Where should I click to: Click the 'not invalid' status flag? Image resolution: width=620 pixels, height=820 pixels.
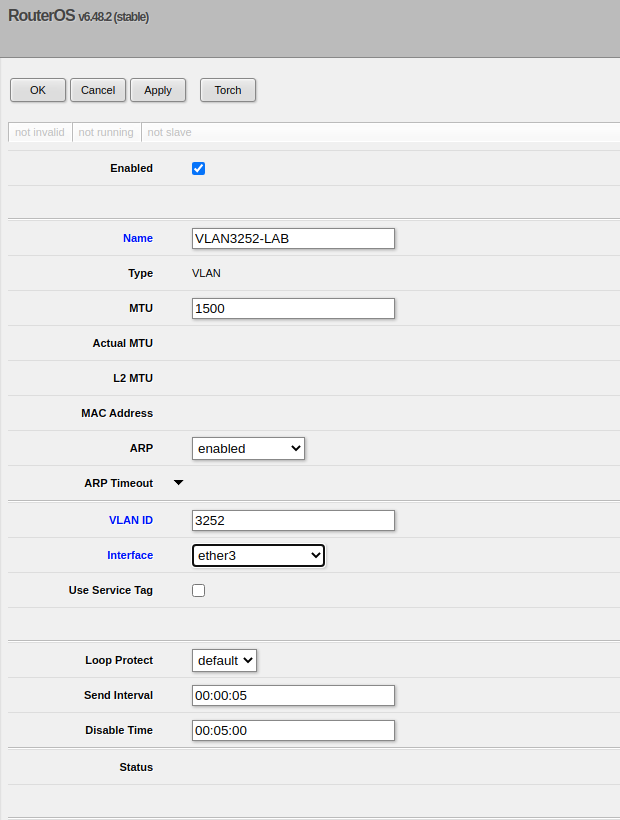(x=40, y=132)
